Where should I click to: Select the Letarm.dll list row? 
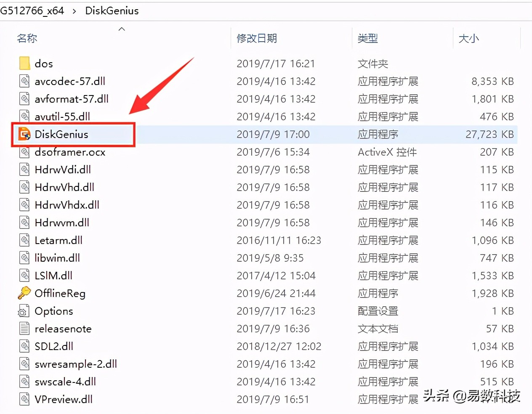(58, 240)
